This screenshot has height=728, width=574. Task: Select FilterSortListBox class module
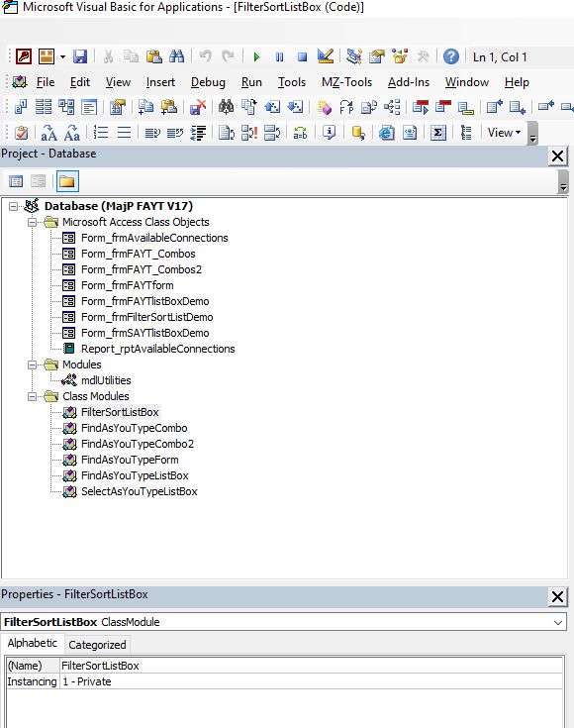(x=120, y=412)
